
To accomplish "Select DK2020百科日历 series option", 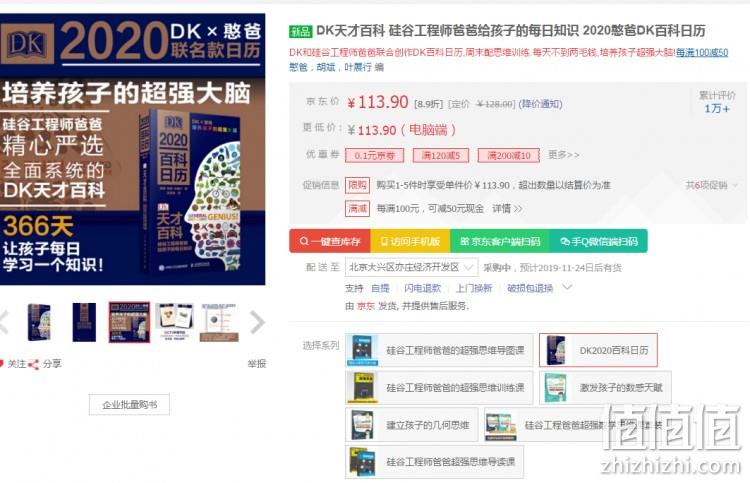I will [x=598, y=350].
